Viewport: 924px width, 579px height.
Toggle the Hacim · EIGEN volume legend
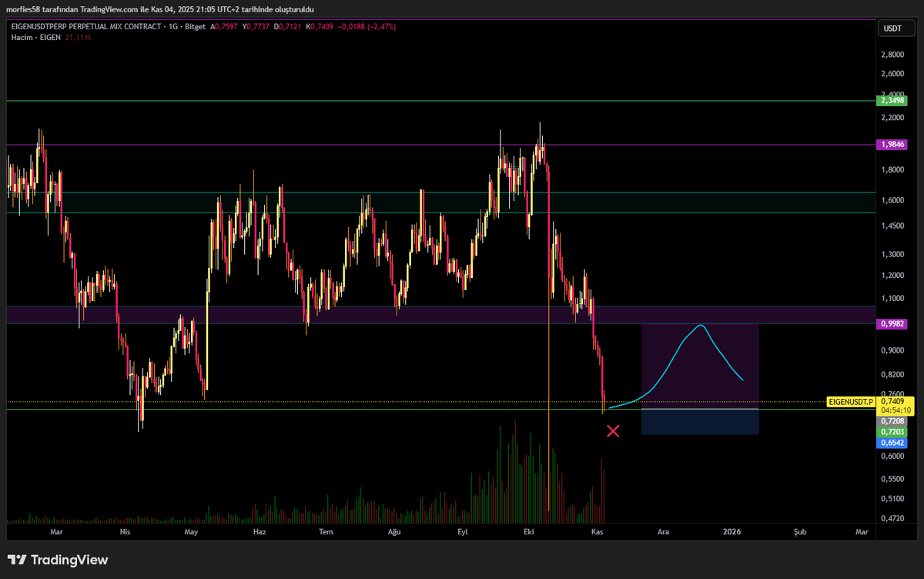[35, 36]
